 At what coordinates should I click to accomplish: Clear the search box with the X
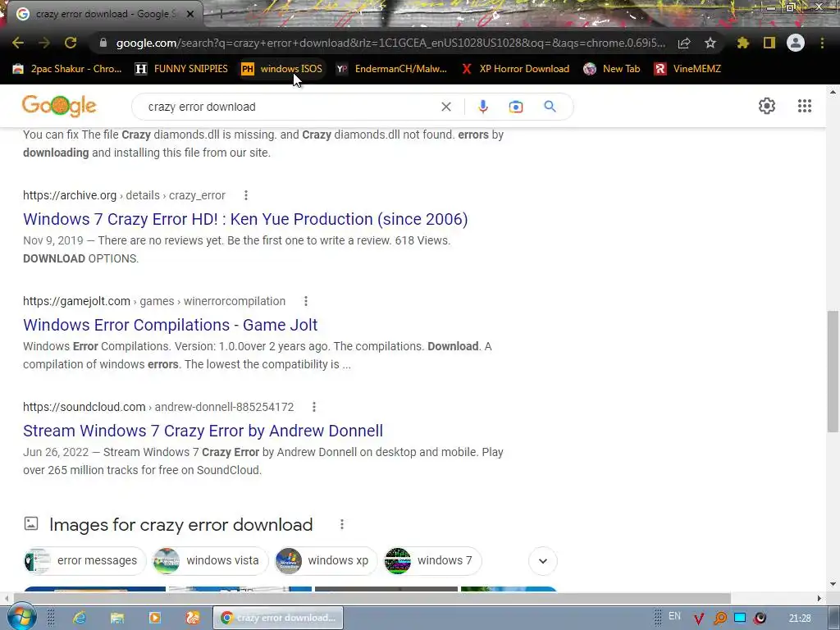tap(445, 107)
